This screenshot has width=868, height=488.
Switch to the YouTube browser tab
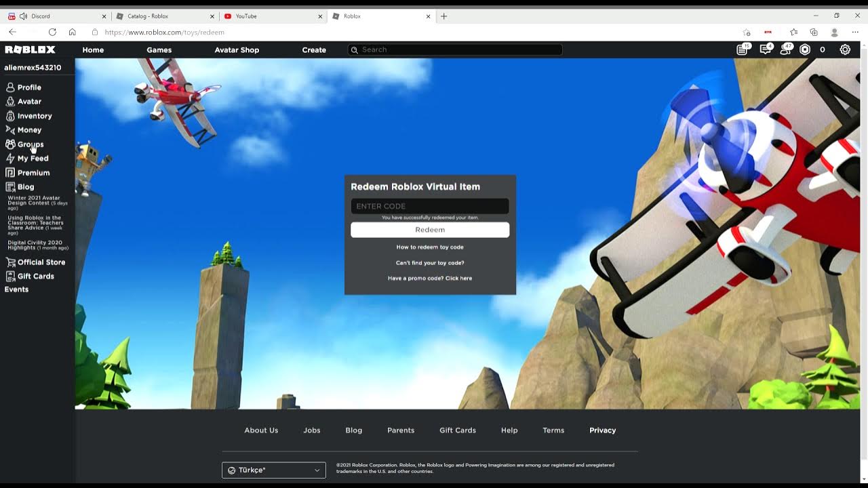click(273, 16)
